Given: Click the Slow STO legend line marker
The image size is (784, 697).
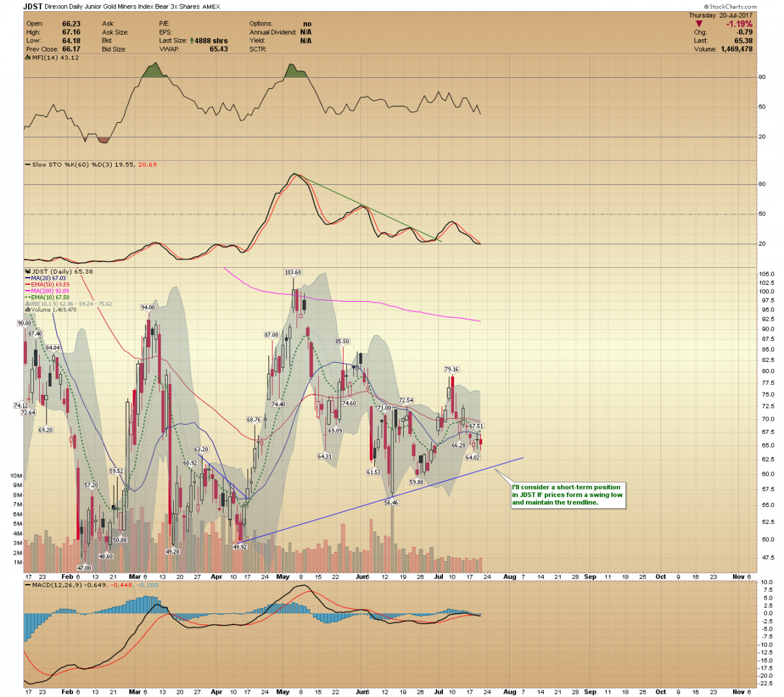Looking at the screenshot, I should click(x=27, y=165).
